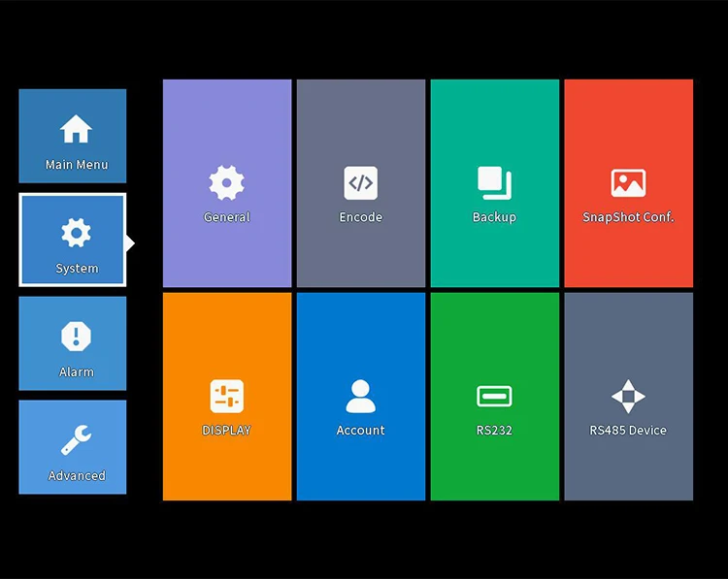
Task: Click the RS485 Device directional arrows icon
Action: [628, 397]
